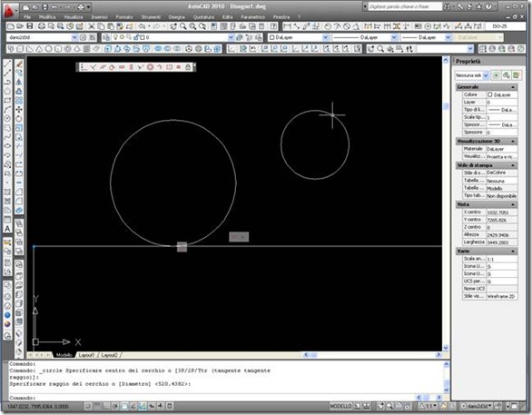532x415 pixels.
Task: Select the Line tool in draw toolbar
Action: click(x=7, y=64)
